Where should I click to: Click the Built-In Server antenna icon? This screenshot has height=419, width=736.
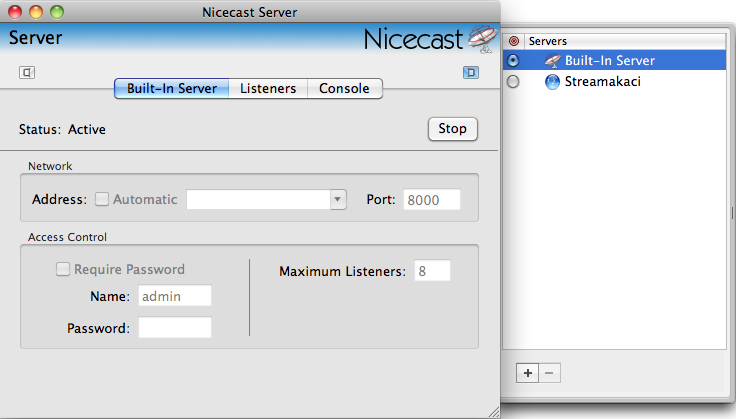point(552,61)
